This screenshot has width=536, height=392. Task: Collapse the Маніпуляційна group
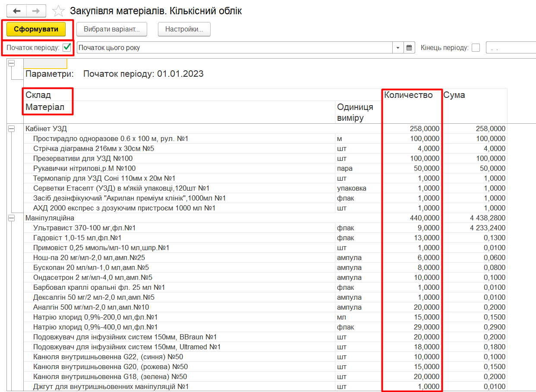[x=11, y=218]
